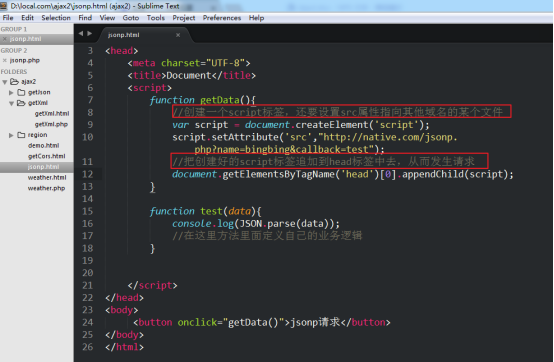This screenshot has height=362, width=554.
Task: Open the File menu
Action: coord(8,18)
